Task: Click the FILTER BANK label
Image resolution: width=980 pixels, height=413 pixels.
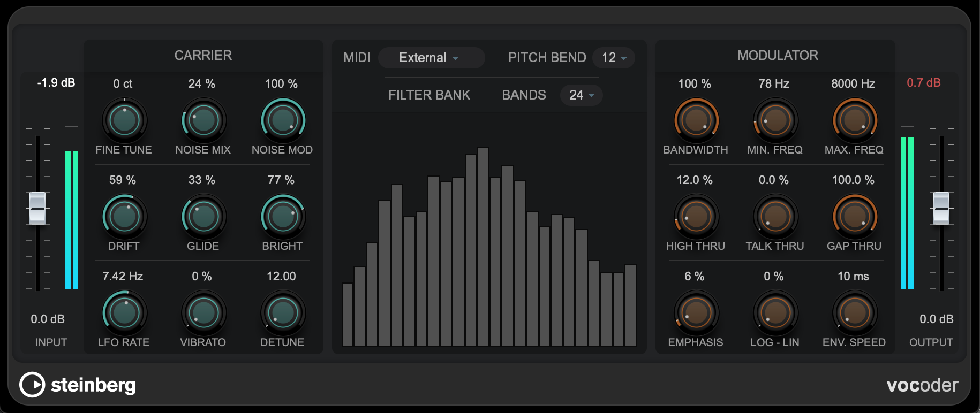Action: click(429, 95)
